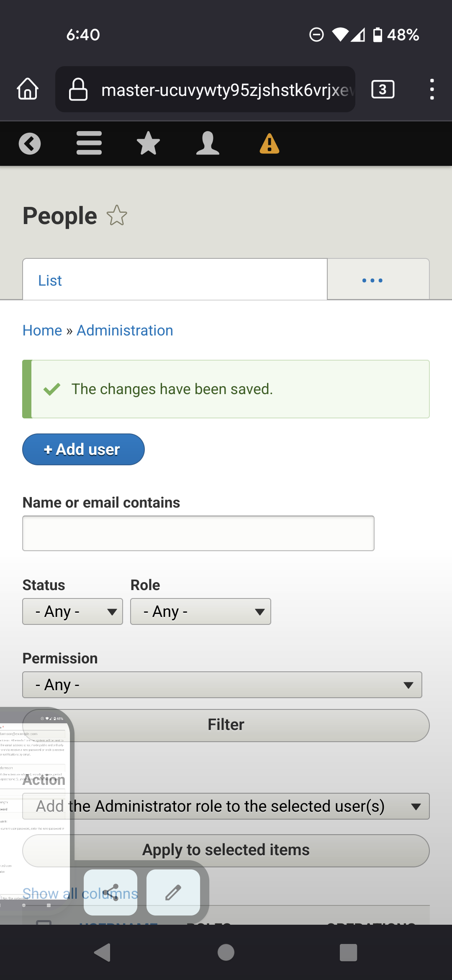Open the hamburger Manage menu
This screenshot has width=452, height=980.
(89, 143)
